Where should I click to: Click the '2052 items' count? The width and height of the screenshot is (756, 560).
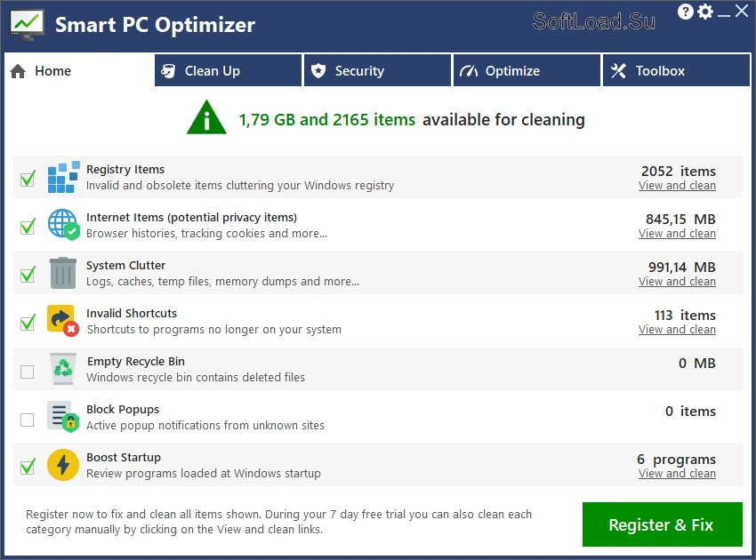679,171
